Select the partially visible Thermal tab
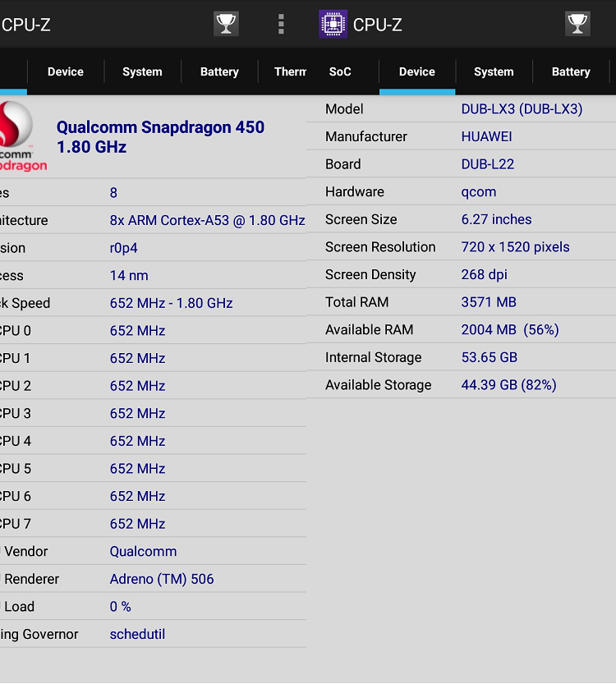 click(289, 72)
